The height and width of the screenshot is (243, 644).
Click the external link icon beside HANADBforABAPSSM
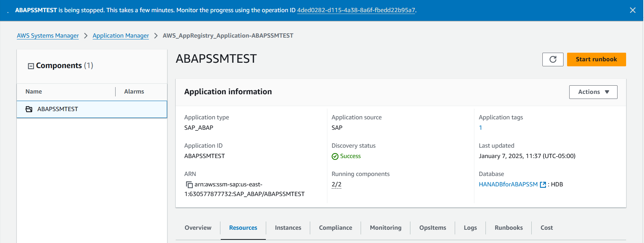pyautogui.click(x=543, y=185)
